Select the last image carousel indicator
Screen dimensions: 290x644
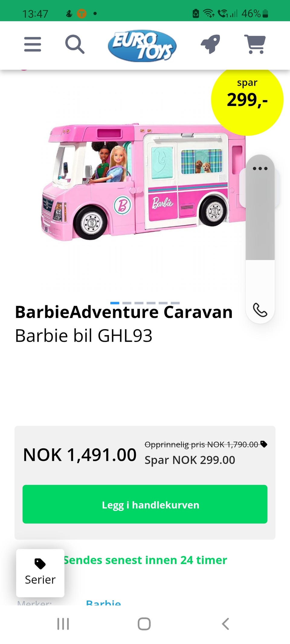click(x=175, y=303)
